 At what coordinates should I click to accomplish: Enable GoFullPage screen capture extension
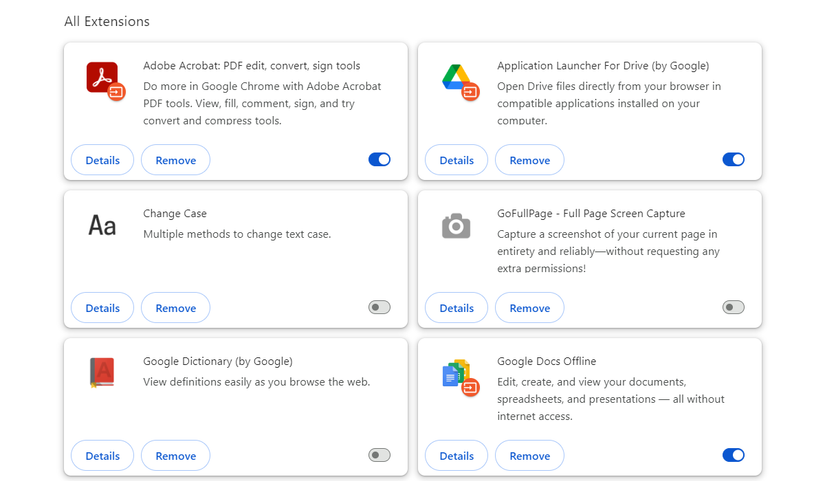(733, 307)
